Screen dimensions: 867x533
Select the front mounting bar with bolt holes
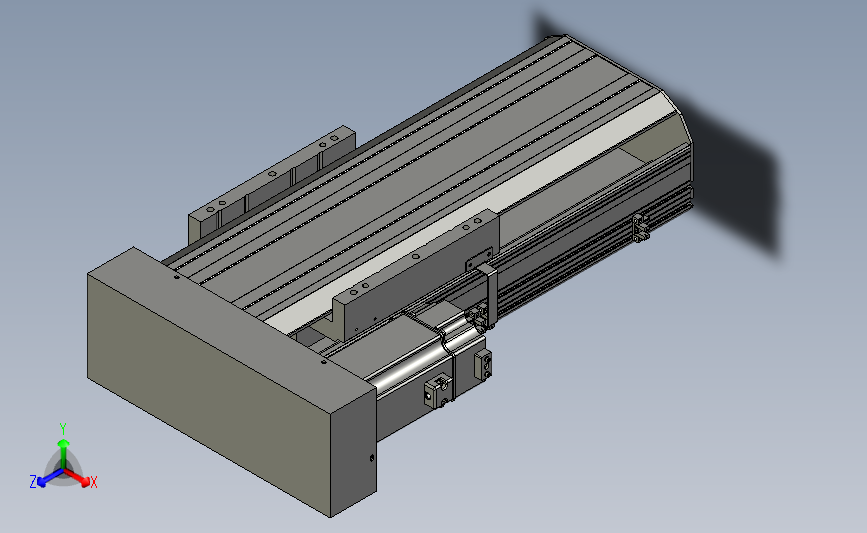416,275
